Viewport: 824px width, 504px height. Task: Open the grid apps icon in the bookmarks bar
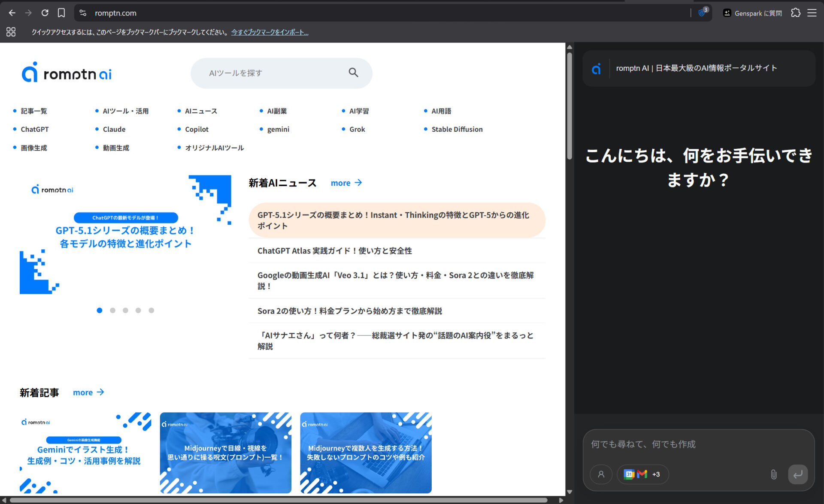tap(11, 32)
